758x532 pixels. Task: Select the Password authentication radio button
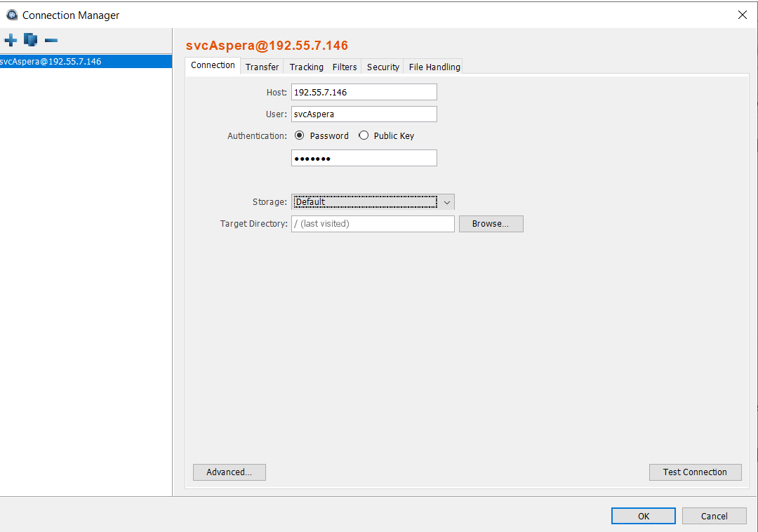coord(300,136)
